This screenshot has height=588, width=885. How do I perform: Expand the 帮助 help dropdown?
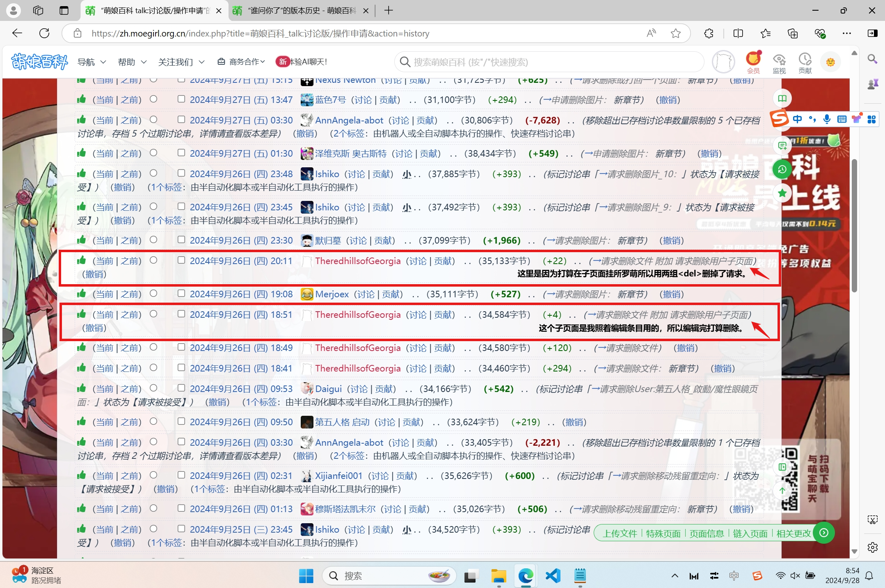132,62
